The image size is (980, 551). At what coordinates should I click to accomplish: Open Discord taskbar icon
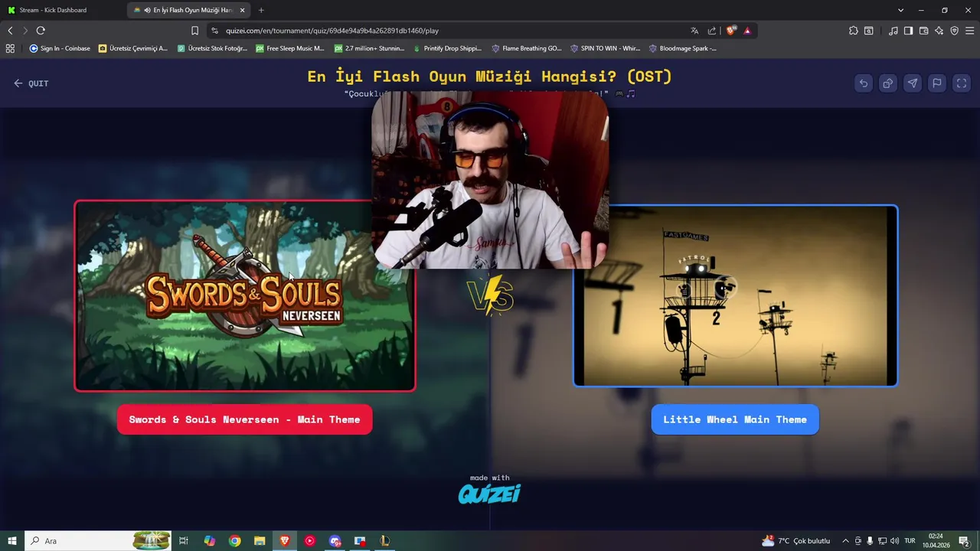(335, 541)
